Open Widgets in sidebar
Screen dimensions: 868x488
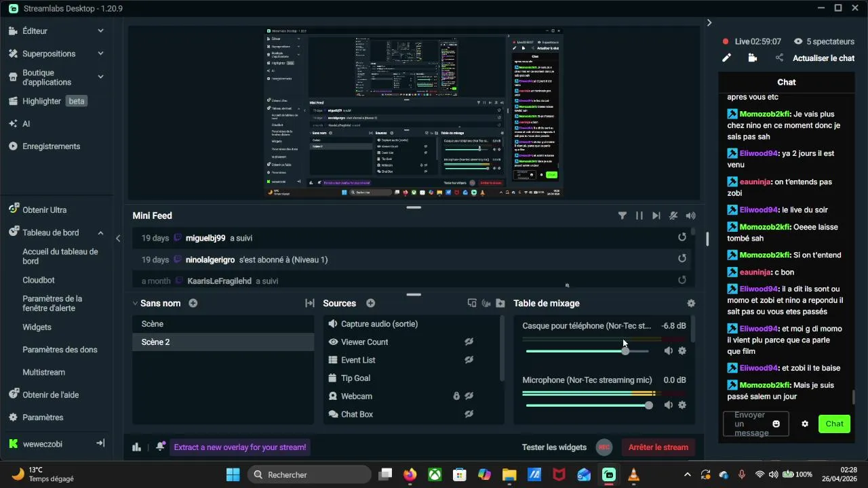coord(37,327)
